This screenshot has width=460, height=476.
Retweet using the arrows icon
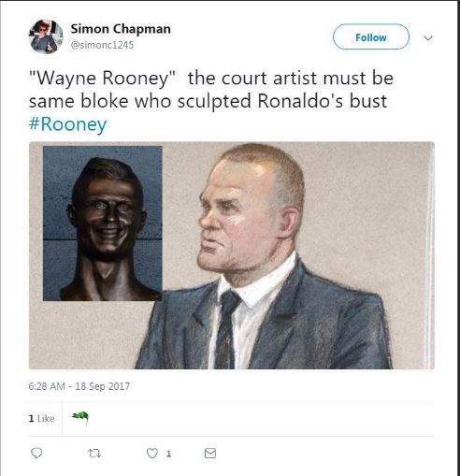(94, 454)
